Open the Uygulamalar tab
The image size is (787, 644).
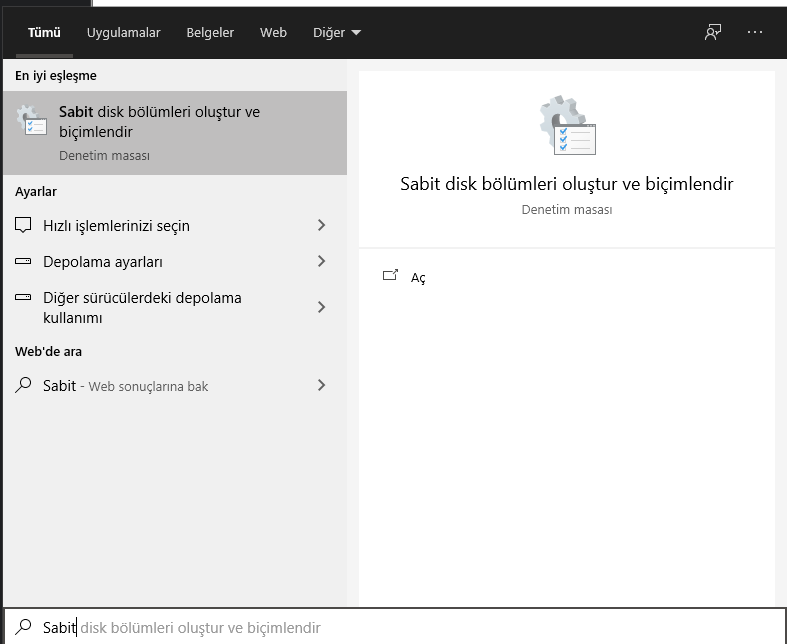click(x=123, y=33)
